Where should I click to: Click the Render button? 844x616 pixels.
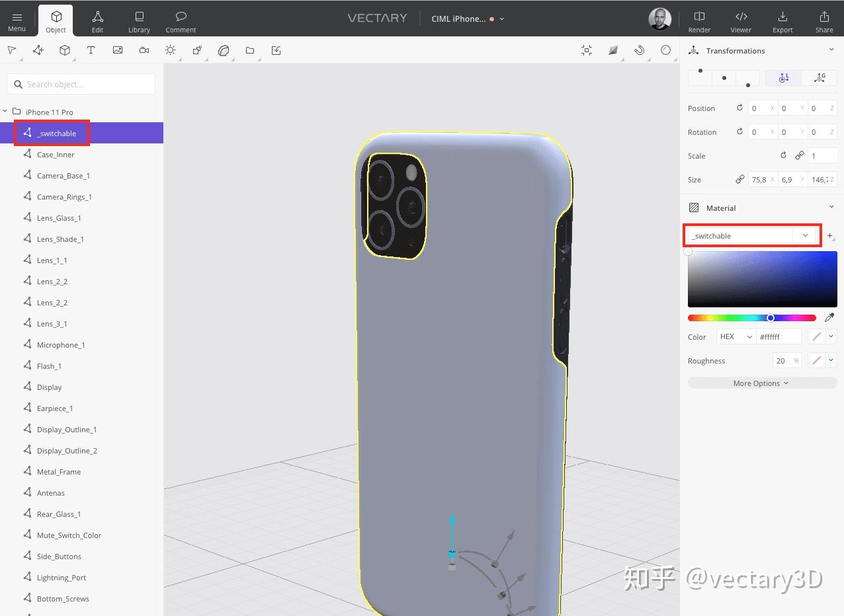[x=699, y=19]
